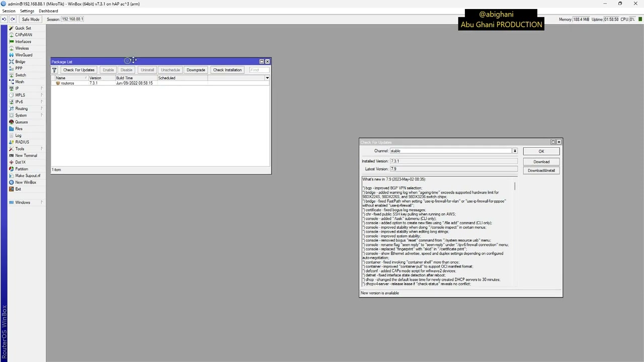
Task: Open the Dashboard menu
Action: 48,11
